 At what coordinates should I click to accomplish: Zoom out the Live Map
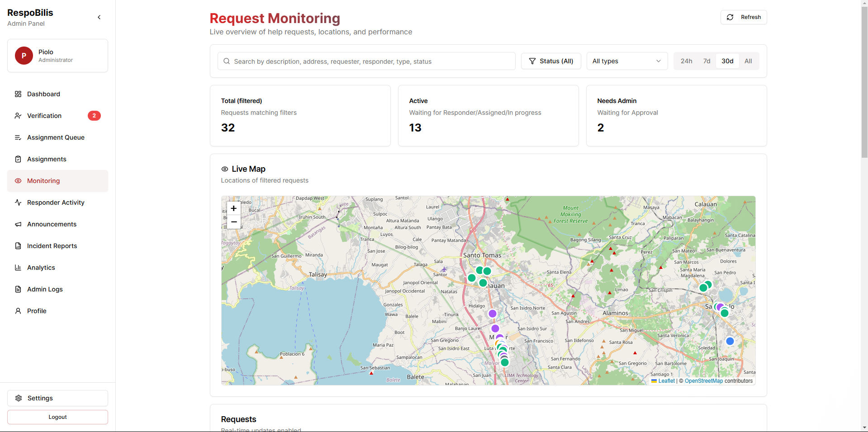click(233, 222)
